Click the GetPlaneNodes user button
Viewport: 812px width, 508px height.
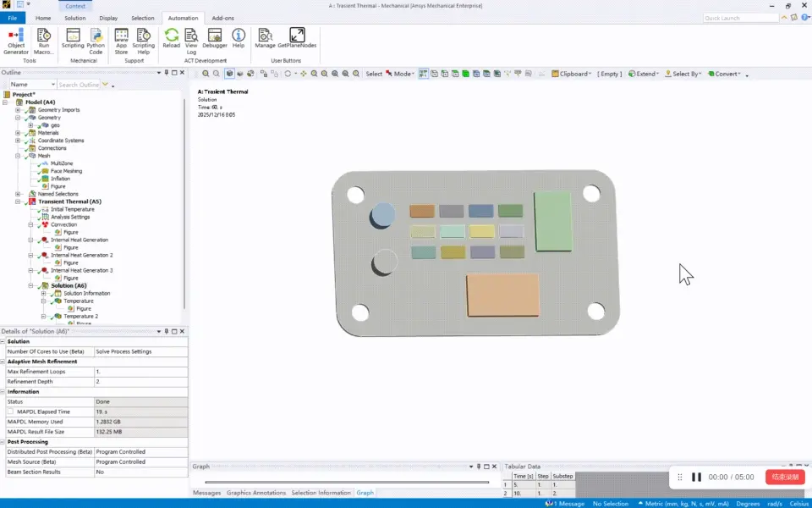(297, 38)
